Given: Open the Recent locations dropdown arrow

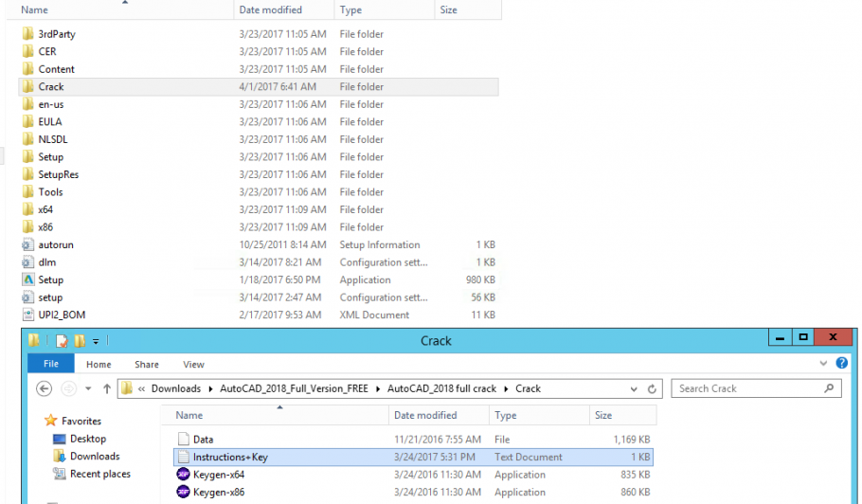Looking at the screenshot, I should tap(88, 388).
